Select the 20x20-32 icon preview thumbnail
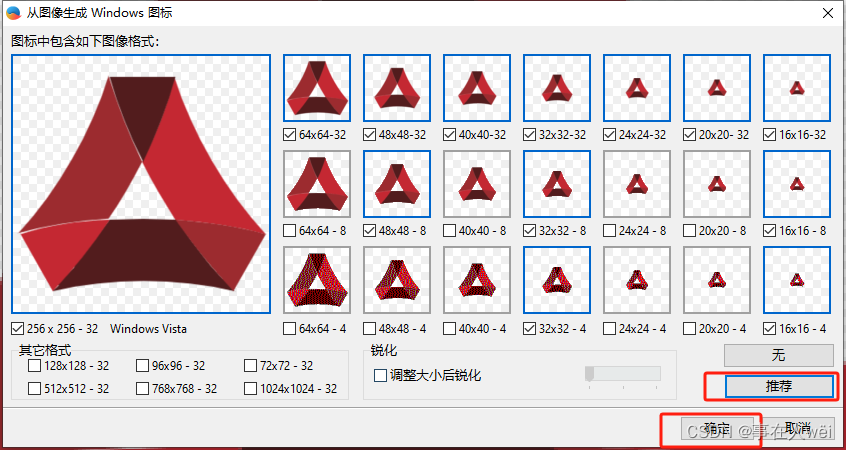Viewport: 846px width, 450px height. 717,88
